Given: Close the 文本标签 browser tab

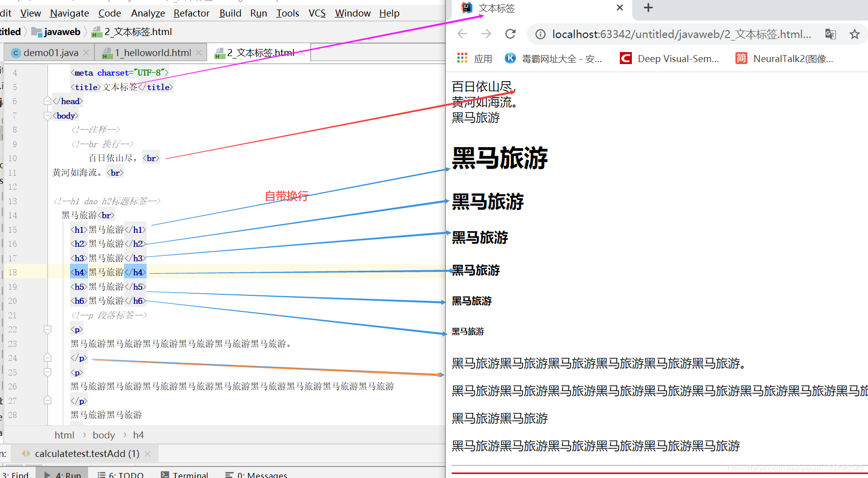Looking at the screenshot, I should point(620,8).
